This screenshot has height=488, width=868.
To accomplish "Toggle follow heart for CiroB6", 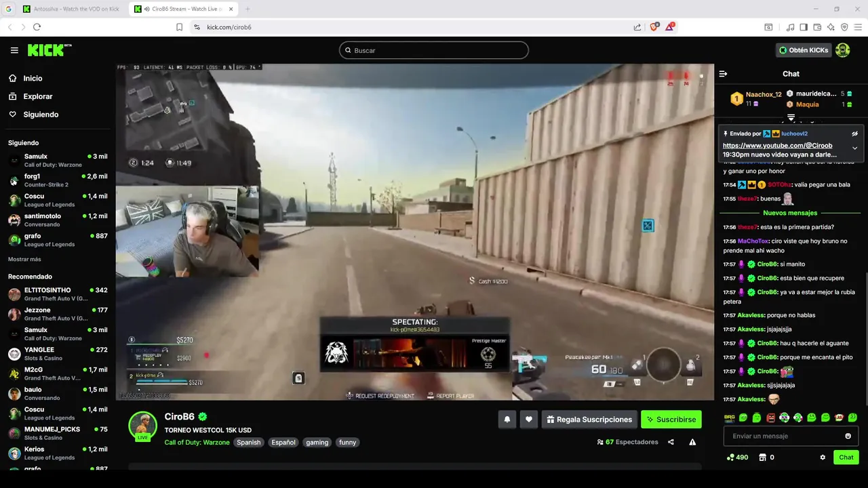I will tap(529, 420).
